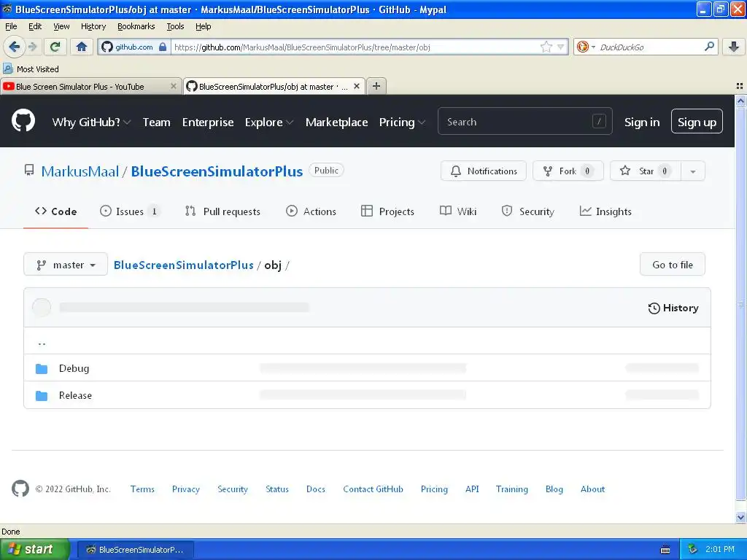Click the BlueScreenSimulatorP... taskbar item

[135, 550]
